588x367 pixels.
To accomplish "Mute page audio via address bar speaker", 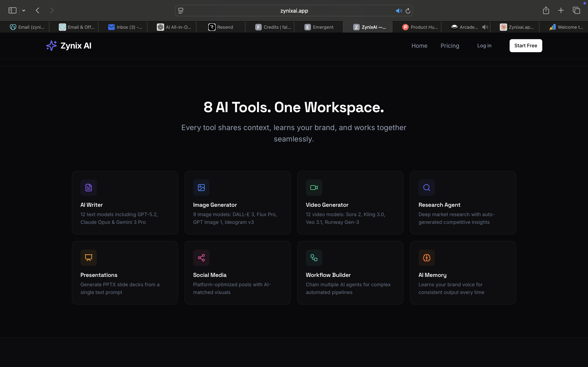I will (x=398, y=10).
